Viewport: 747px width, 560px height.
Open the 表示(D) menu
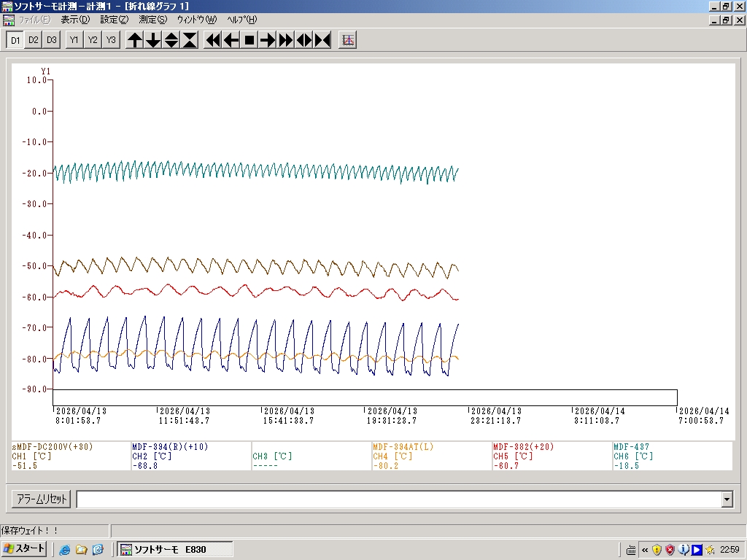(x=75, y=20)
